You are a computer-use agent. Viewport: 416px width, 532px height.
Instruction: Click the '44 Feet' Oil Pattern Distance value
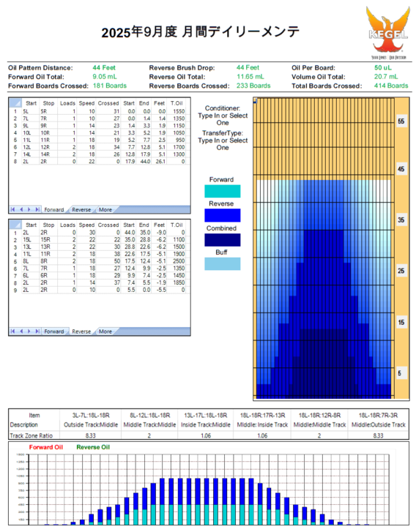coord(104,67)
